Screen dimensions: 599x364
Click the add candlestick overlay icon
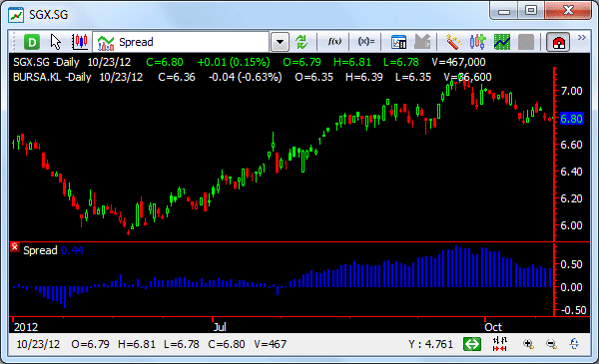tap(477, 42)
